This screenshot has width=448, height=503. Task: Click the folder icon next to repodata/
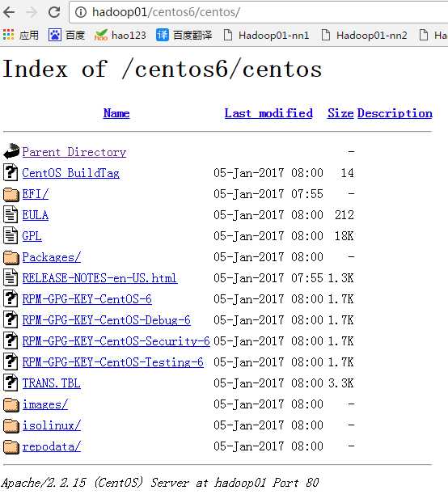(11, 446)
